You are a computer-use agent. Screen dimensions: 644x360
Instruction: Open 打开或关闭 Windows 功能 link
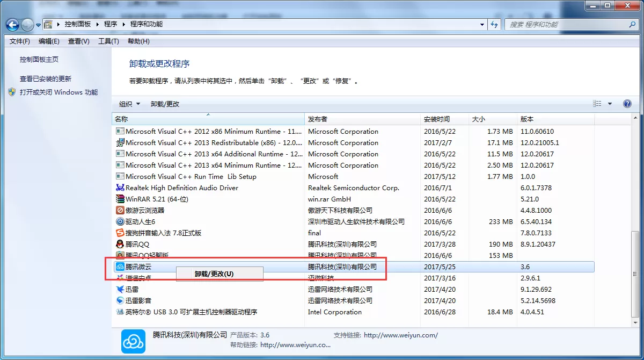59,92
